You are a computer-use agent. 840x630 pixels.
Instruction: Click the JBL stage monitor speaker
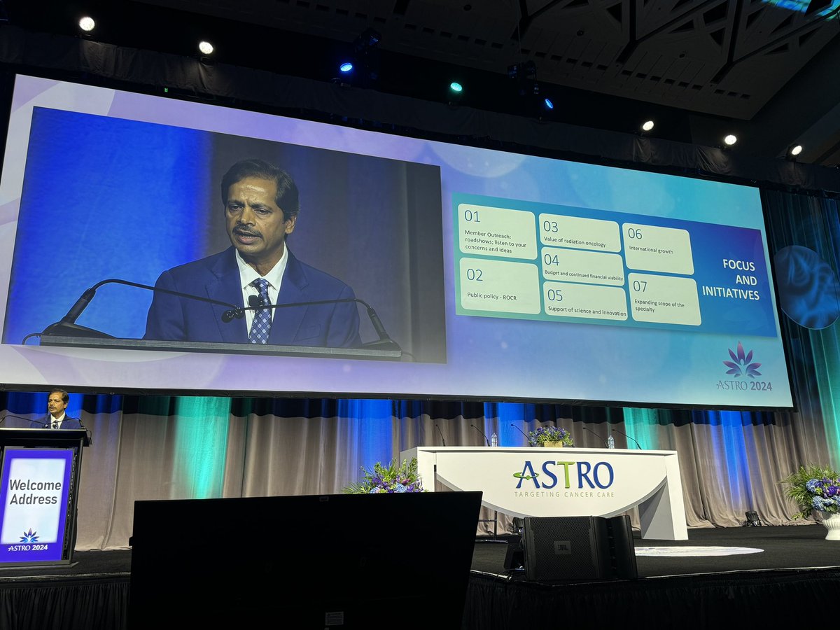(x=580, y=547)
